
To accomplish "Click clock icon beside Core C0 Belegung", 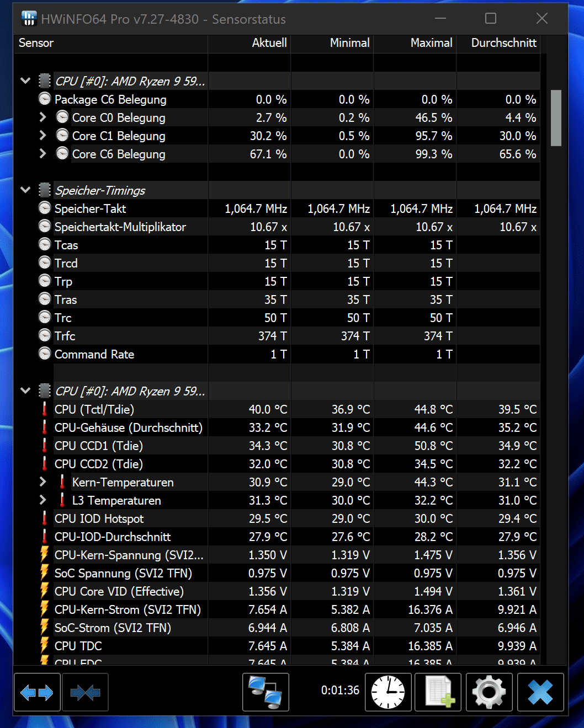I will click(62, 117).
